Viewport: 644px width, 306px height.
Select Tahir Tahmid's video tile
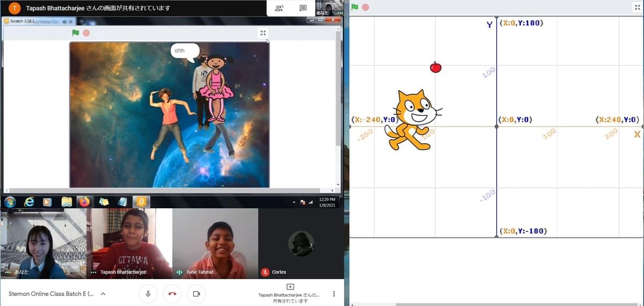(x=215, y=243)
